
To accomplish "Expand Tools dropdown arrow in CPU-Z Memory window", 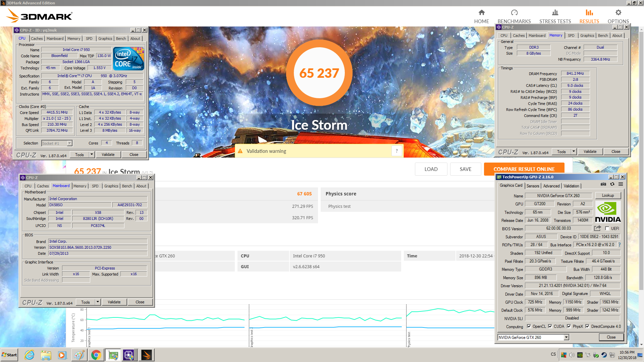I will (x=574, y=152).
